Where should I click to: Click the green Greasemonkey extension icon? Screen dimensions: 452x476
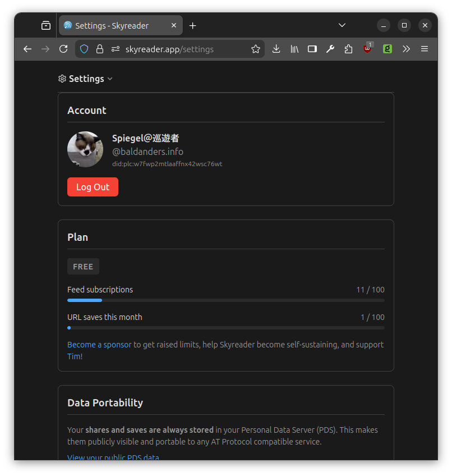pos(387,49)
